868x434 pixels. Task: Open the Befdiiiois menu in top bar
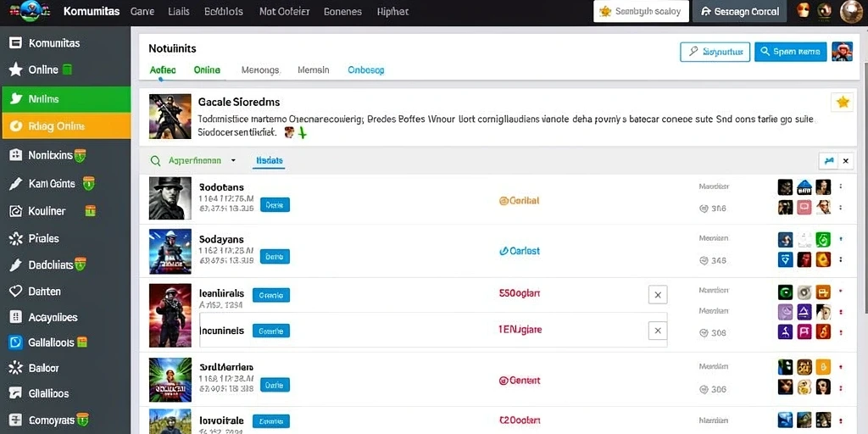click(223, 12)
